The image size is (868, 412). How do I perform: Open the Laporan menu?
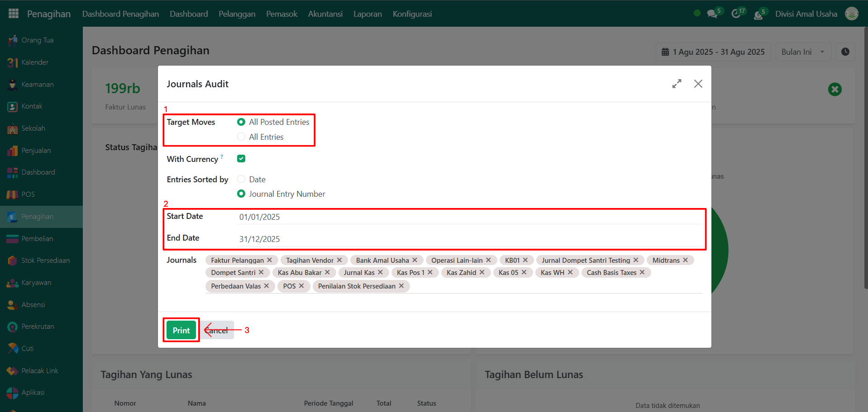[x=367, y=14]
